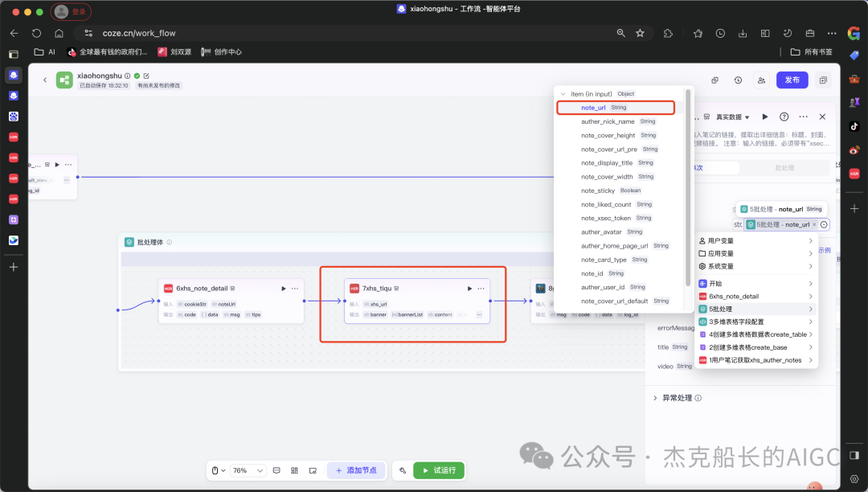Run the 7xhs_tiqu node with its play icon
868x492 pixels.
coord(469,289)
